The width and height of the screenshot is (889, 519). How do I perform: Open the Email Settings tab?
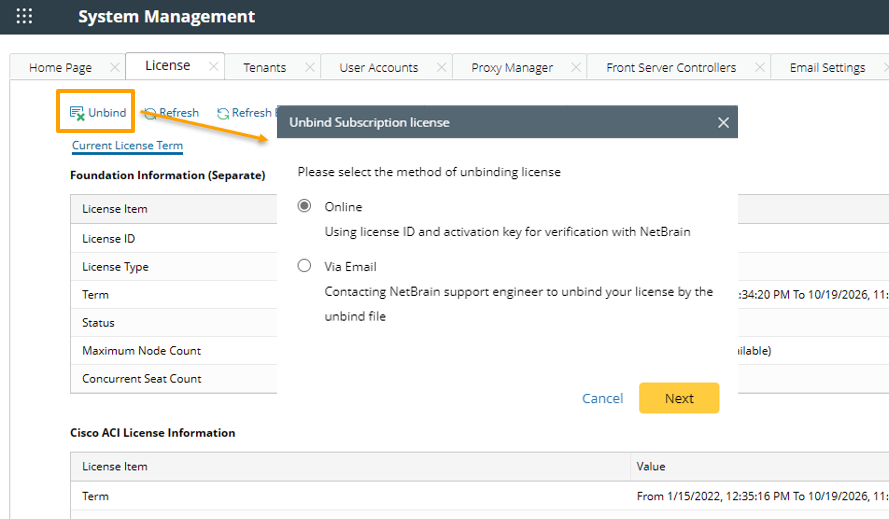click(827, 68)
